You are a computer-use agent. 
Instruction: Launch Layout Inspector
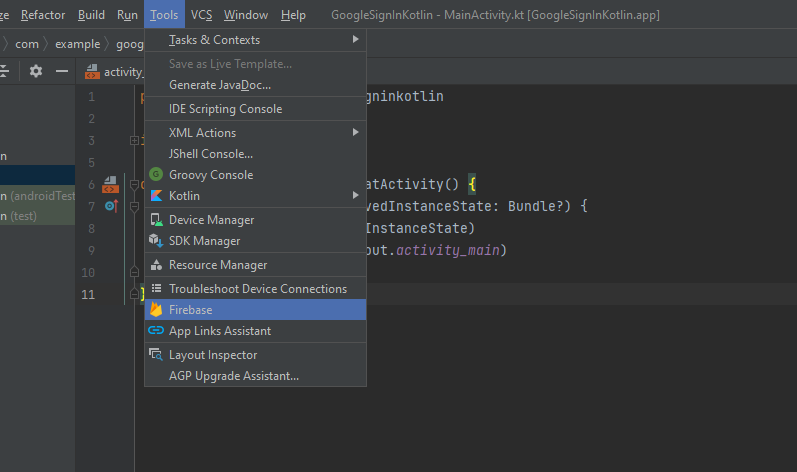pyautogui.click(x=255, y=355)
